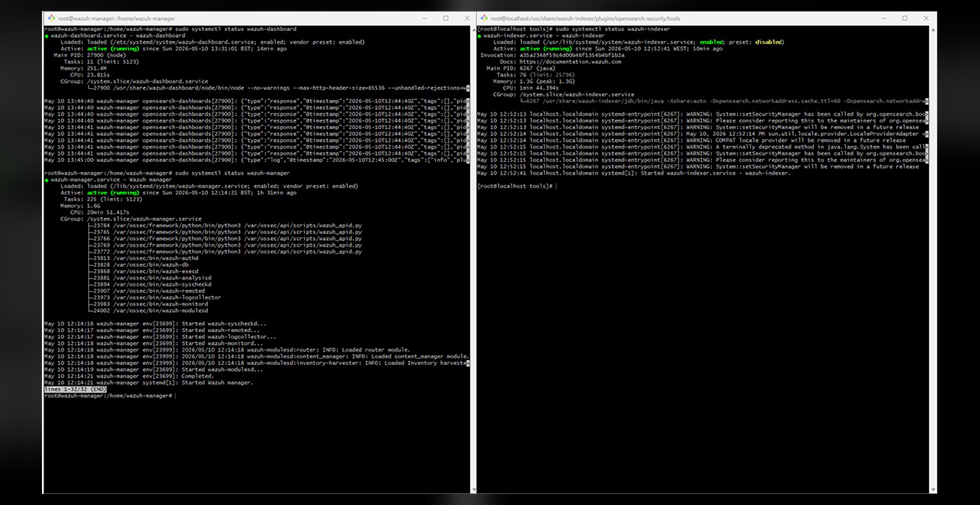Close the root@localhost tools terminal window
Viewport: 980px width, 505px height.
pos(926,18)
